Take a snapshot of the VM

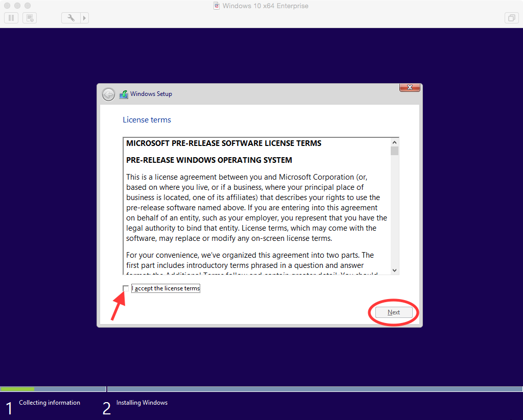coord(30,18)
